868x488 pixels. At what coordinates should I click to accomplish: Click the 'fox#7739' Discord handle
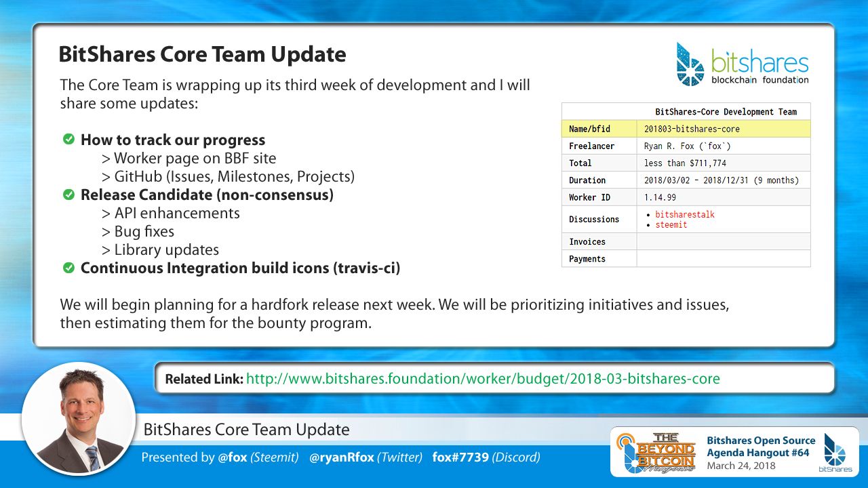(x=460, y=457)
